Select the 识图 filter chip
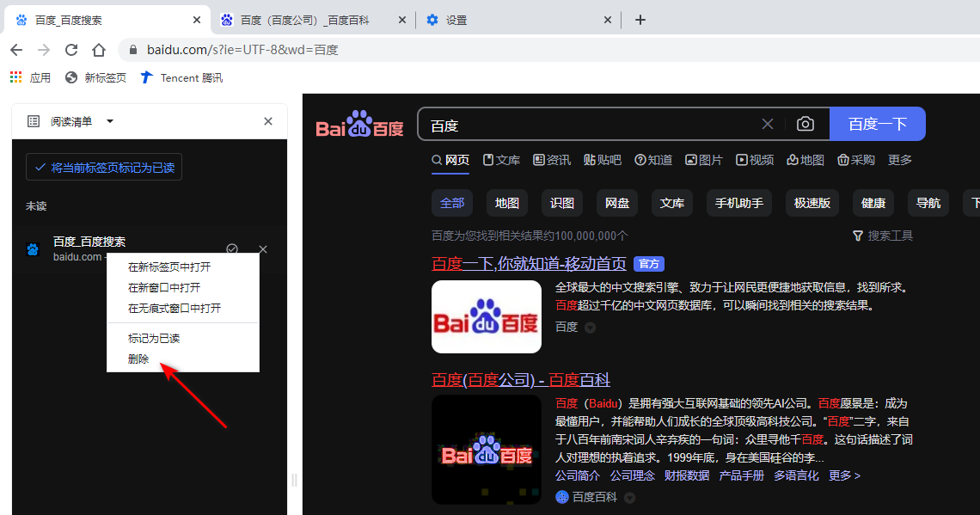This screenshot has width=980, height=515. (x=562, y=203)
